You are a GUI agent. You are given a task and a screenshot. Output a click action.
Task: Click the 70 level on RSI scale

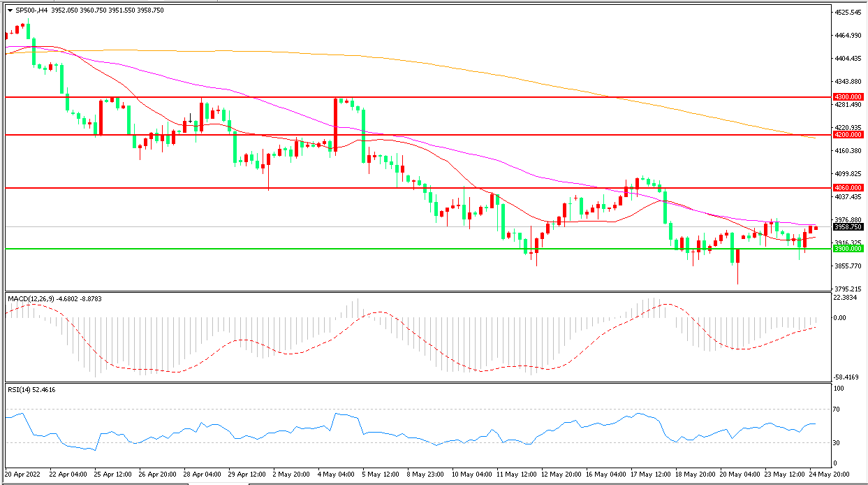tap(838, 409)
